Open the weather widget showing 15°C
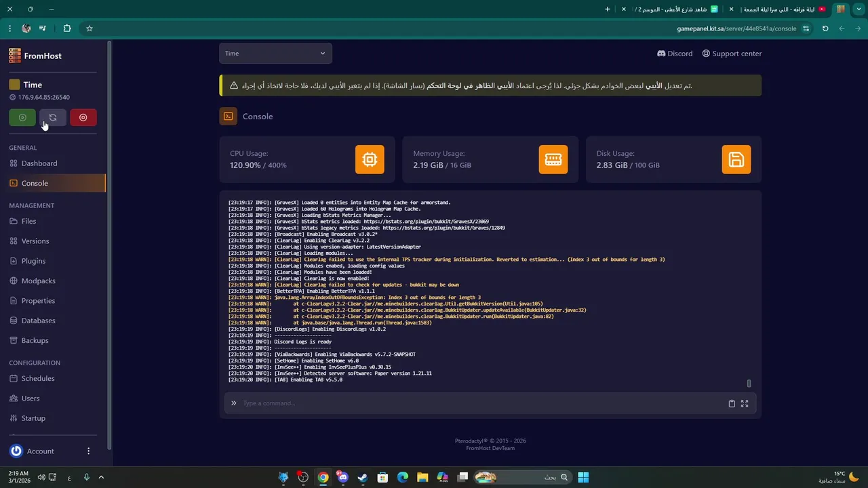 click(840, 477)
